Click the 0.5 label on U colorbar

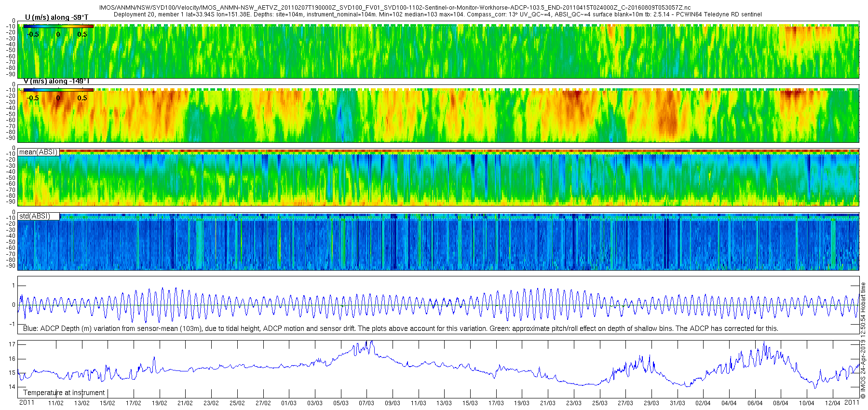(x=82, y=34)
